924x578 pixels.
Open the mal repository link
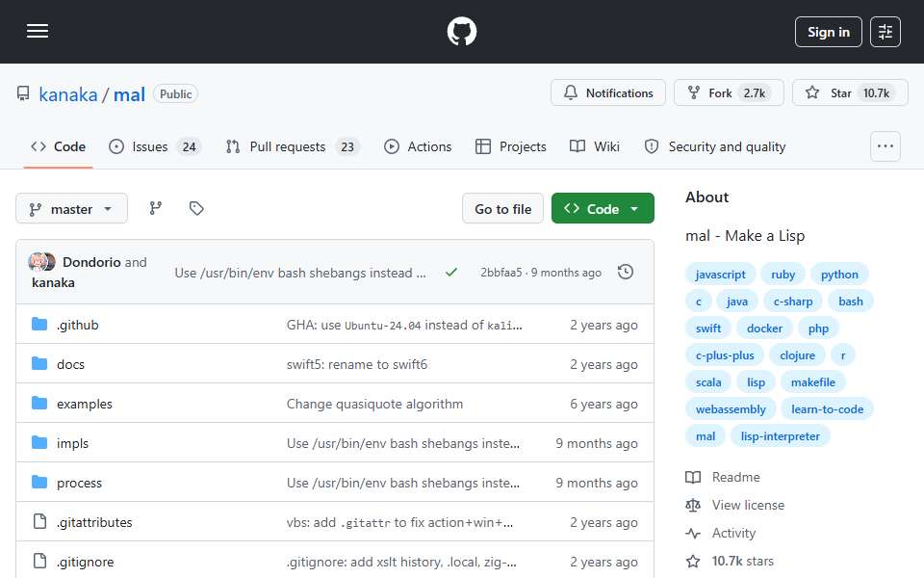coord(129,94)
